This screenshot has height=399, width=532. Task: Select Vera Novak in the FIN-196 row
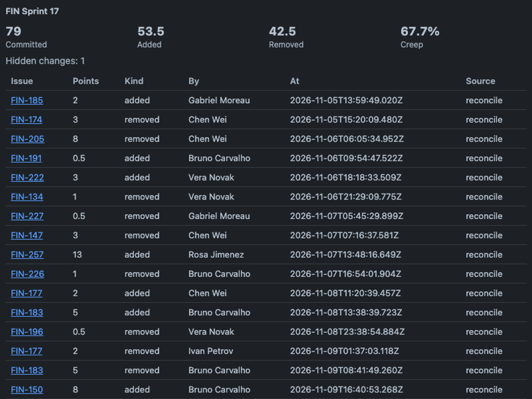click(x=211, y=332)
